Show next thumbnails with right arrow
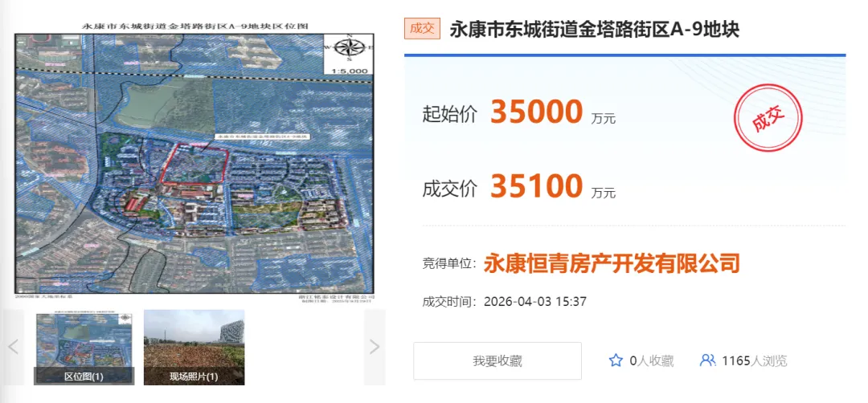 (375, 347)
